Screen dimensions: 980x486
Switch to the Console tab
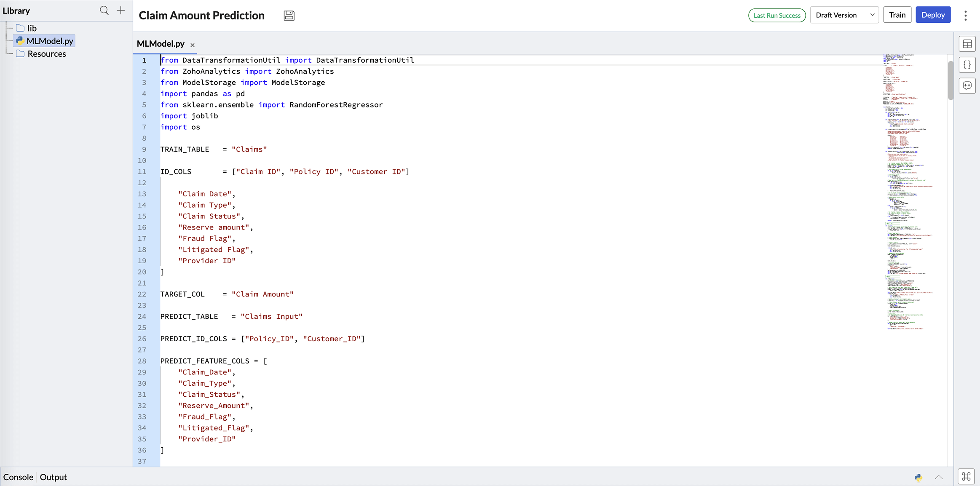click(x=18, y=477)
